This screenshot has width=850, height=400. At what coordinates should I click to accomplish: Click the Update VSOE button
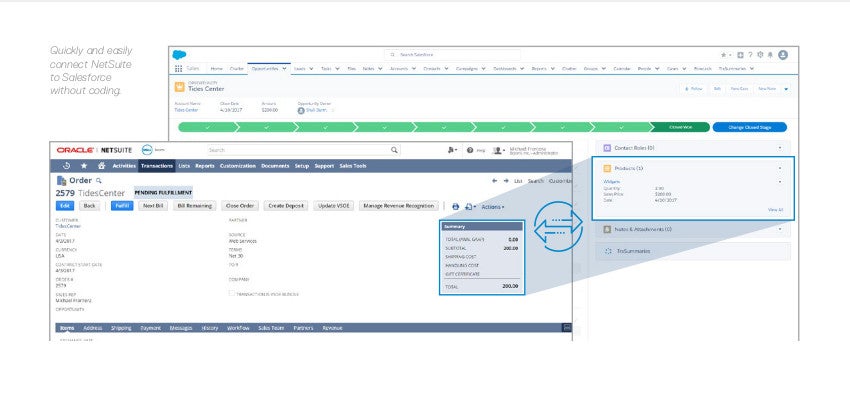pos(333,206)
